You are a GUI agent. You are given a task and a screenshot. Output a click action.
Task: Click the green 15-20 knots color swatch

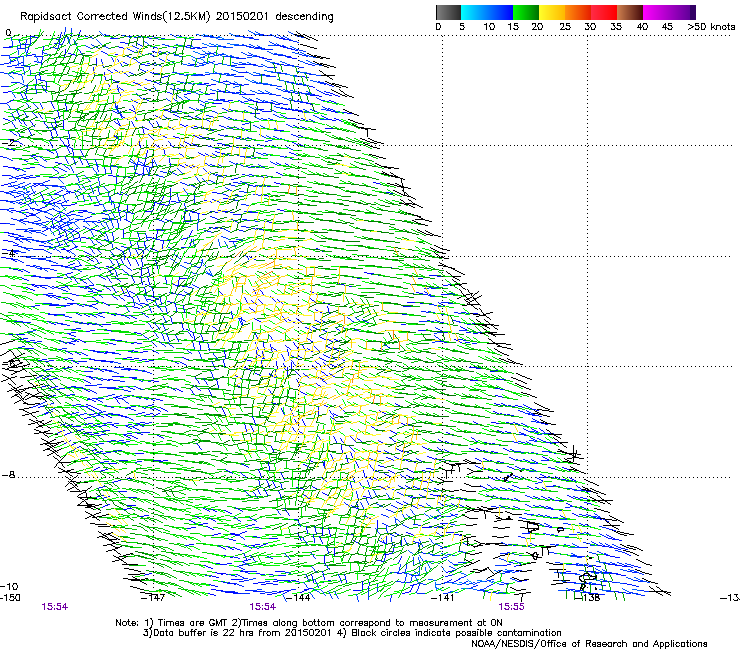click(x=526, y=12)
